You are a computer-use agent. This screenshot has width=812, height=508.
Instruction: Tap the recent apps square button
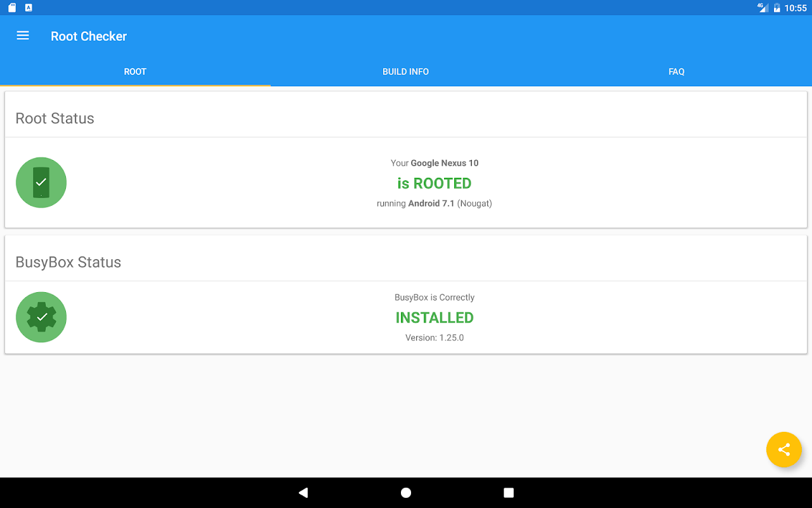pos(509,493)
